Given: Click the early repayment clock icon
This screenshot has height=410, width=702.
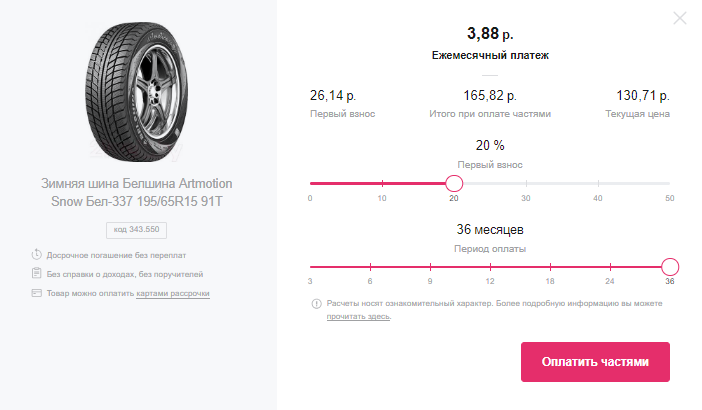Looking at the screenshot, I should (36, 255).
